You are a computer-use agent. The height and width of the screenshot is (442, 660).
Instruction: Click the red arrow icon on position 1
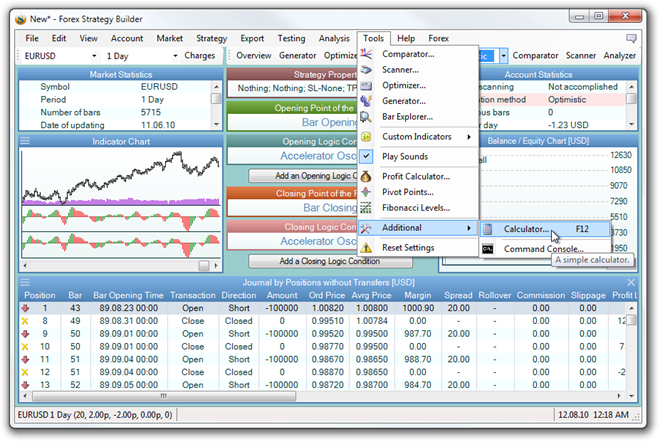click(x=25, y=308)
